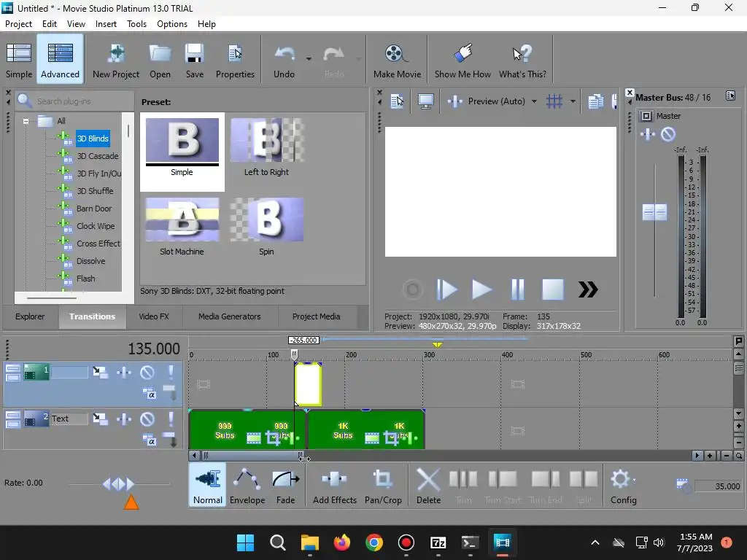The width and height of the screenshot is (747, 560).
Task: Open the overlays grid dropdown arrow
Action: pos(573,101)
